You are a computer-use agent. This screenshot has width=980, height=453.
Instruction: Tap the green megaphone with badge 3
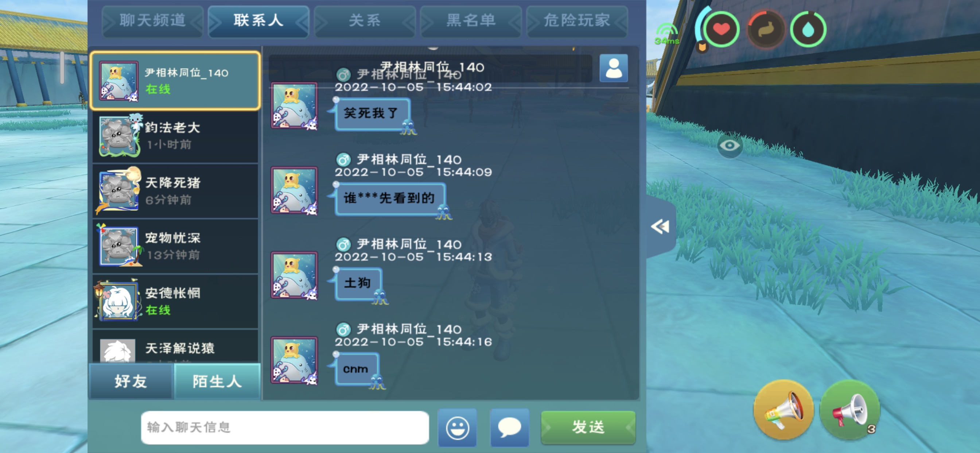850,410
